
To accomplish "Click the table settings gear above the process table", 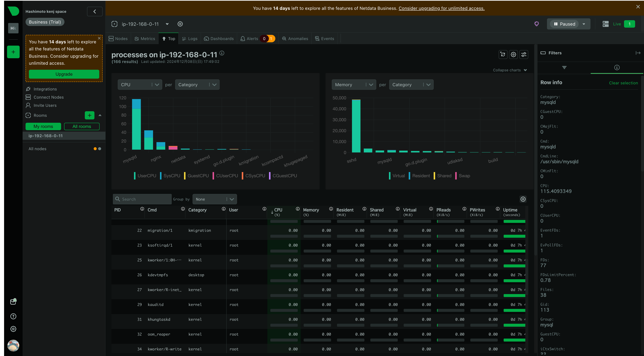I will click(x=523, y=199).
